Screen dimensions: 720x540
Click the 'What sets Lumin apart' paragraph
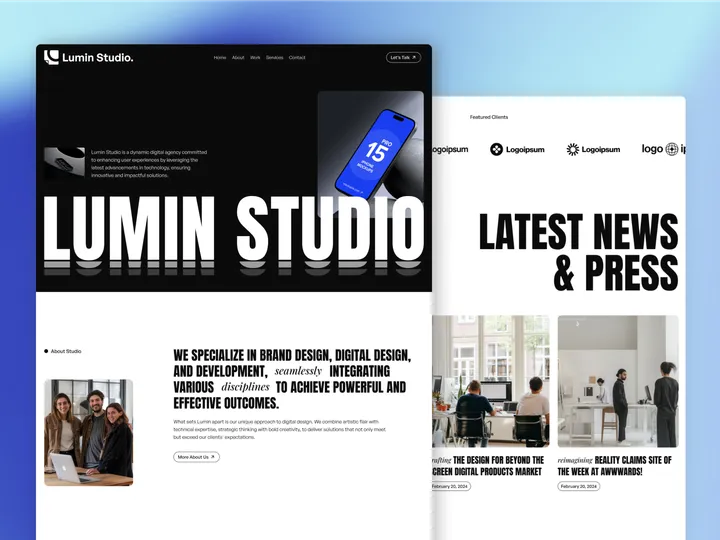[280, 429]
